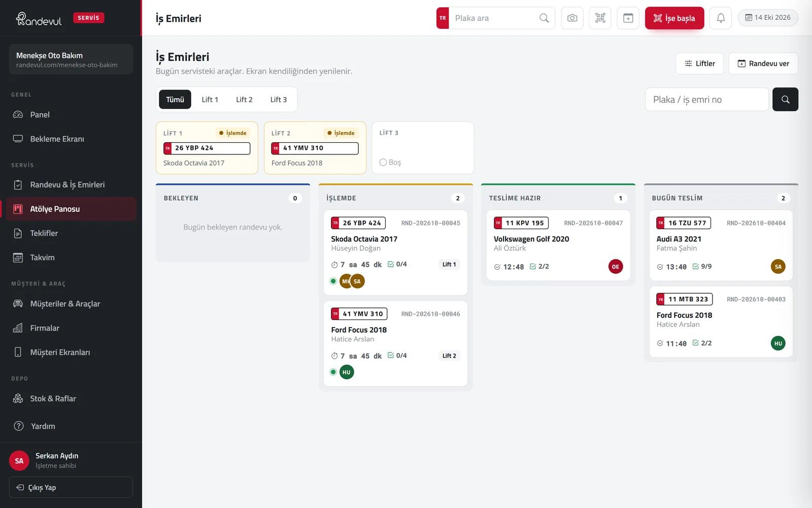Screen dimensions: 812x508
Task: Open the 26 YBP 424 Skoda Octavia work card
Action: coord(395,252)
